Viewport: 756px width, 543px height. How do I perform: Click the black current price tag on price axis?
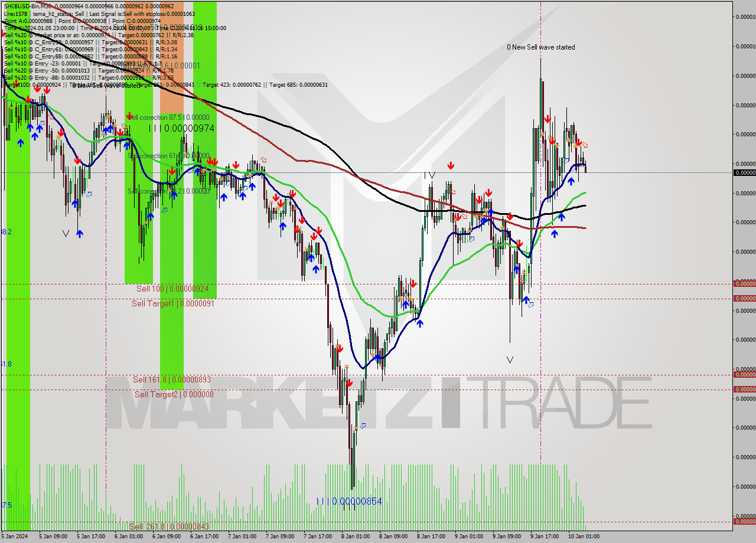click(x=744, y=172)
